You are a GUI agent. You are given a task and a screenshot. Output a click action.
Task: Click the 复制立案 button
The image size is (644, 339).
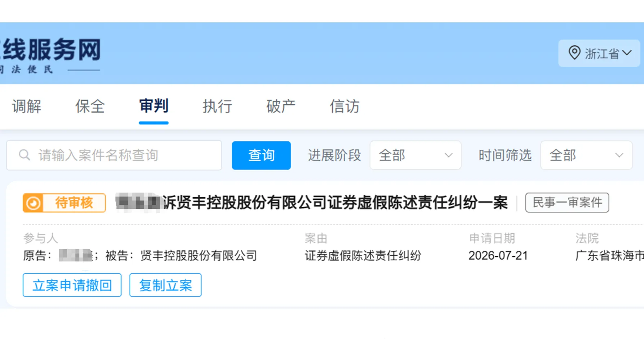(165, 285)
